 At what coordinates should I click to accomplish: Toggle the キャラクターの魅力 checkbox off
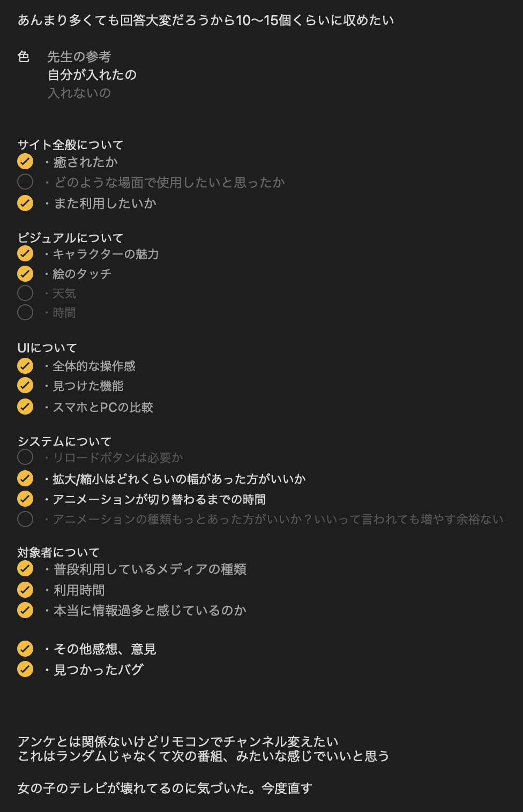(25, 253)
